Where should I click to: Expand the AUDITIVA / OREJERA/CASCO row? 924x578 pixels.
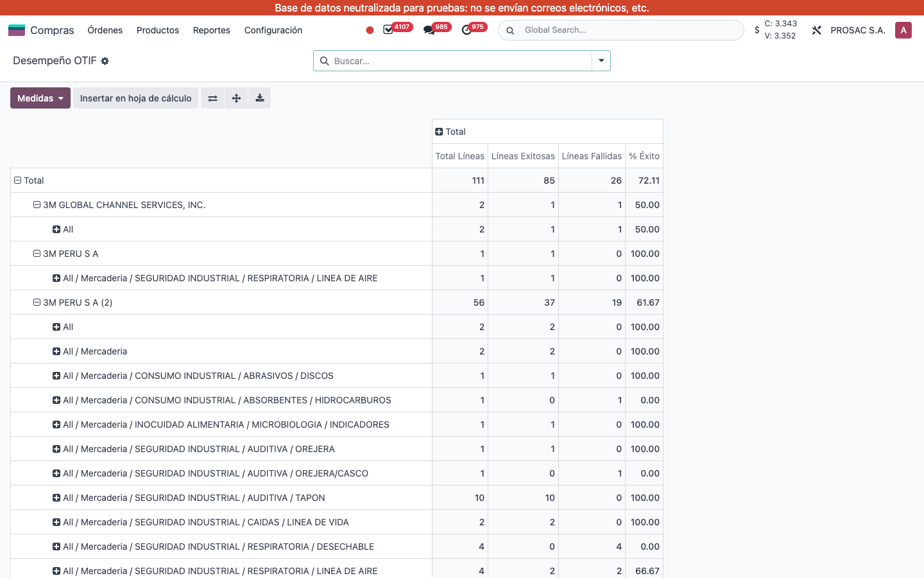[x=56, y=473]
